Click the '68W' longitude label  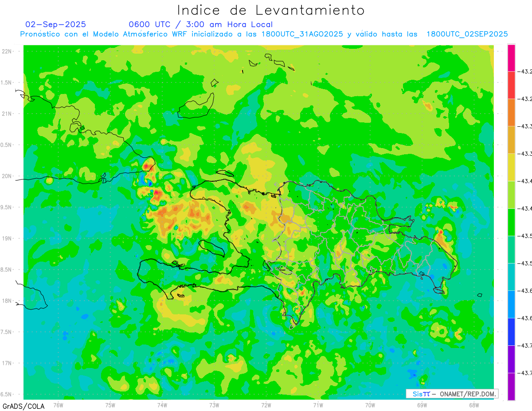tap(474, 405)
